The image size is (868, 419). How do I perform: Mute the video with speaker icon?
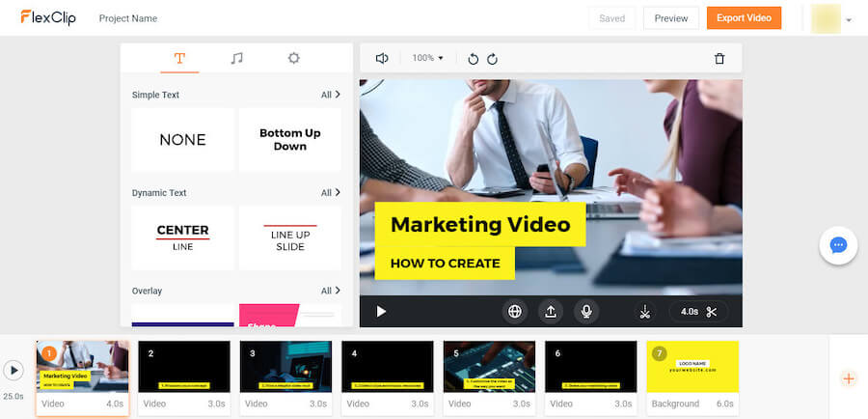pyautogui.click(x=382, y=59)
